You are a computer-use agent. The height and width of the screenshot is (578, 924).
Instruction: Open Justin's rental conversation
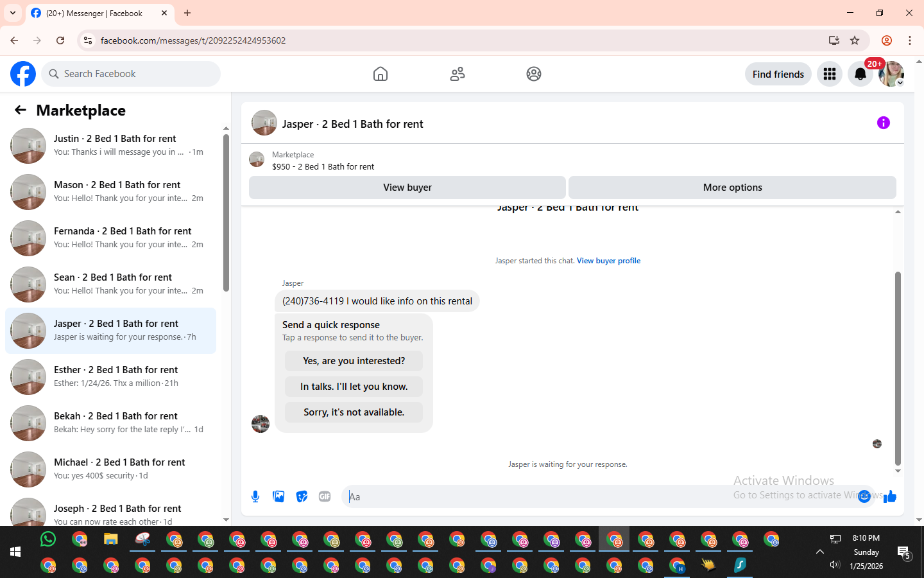click(x=110, y=146)
